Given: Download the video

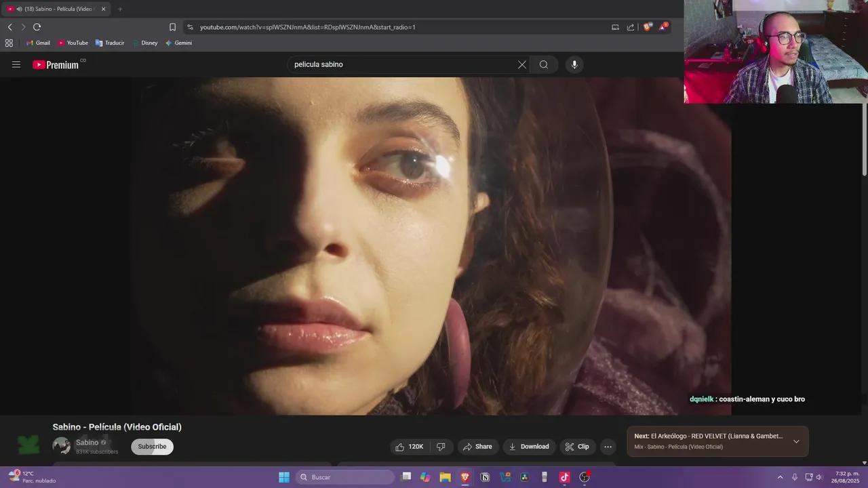Looking at the screenshot, I should [x=529, y=447].
